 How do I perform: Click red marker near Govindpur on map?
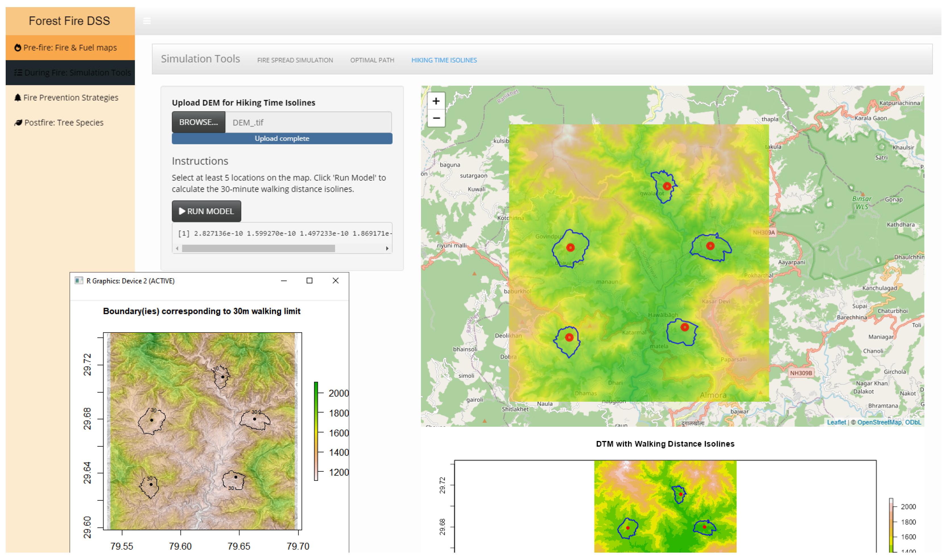point(571,247)
